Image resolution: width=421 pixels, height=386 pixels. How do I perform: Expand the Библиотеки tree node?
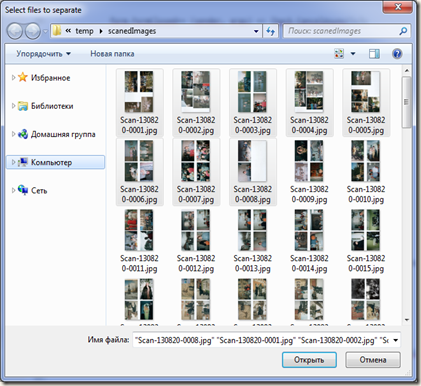point(13,106)
